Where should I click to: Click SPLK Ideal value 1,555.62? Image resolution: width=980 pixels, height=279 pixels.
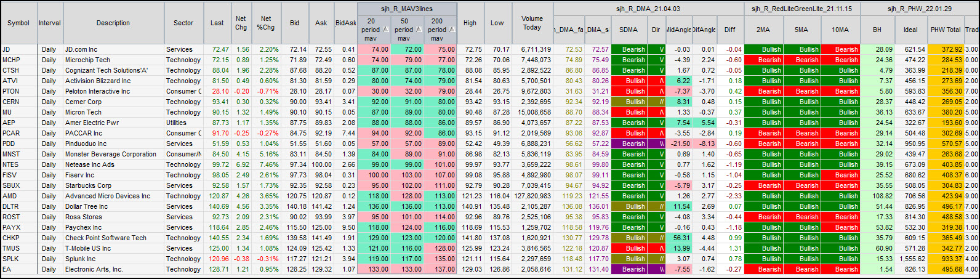(910, 259)
